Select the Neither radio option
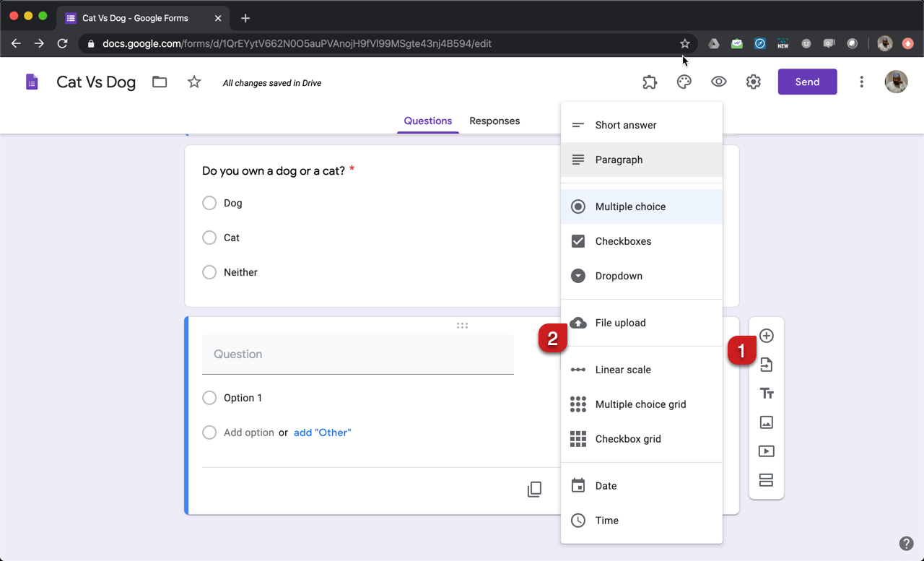The image size is (924, 561). point(209,272)
